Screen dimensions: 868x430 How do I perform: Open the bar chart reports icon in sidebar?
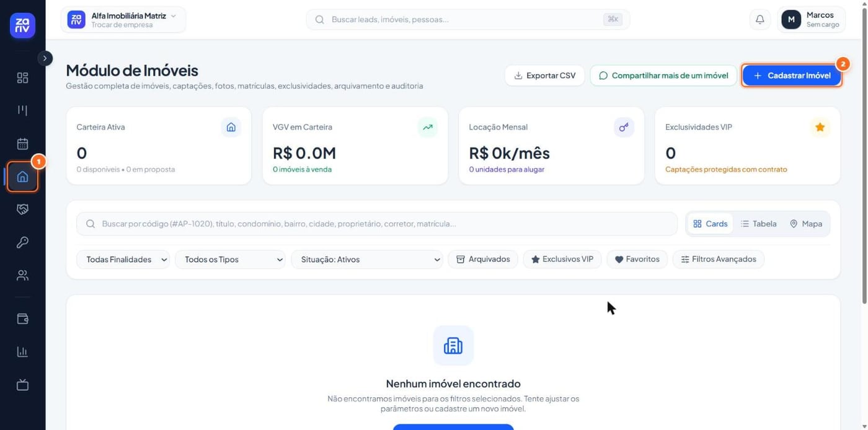coord(22,352)
